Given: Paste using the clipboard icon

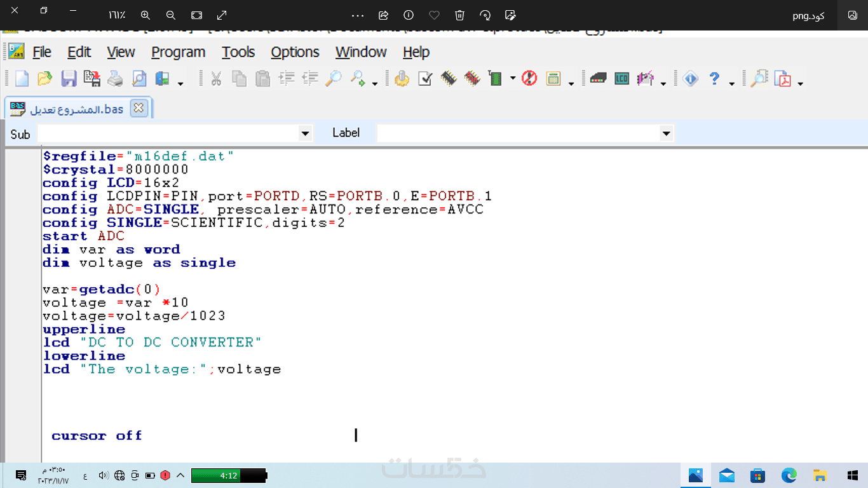Looking at the screenshot, I should click(262, 79).
